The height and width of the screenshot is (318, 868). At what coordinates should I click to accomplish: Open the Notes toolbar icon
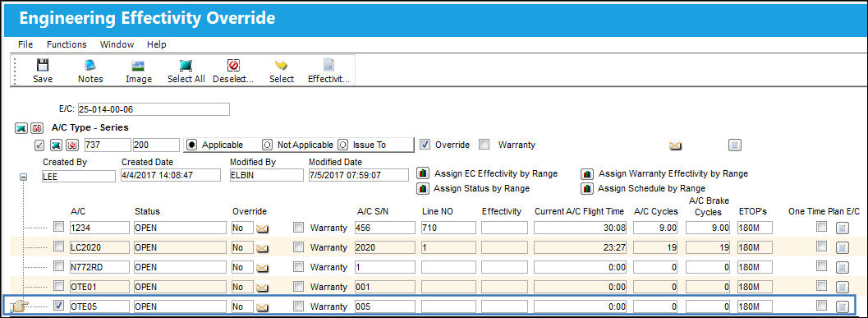90,66
